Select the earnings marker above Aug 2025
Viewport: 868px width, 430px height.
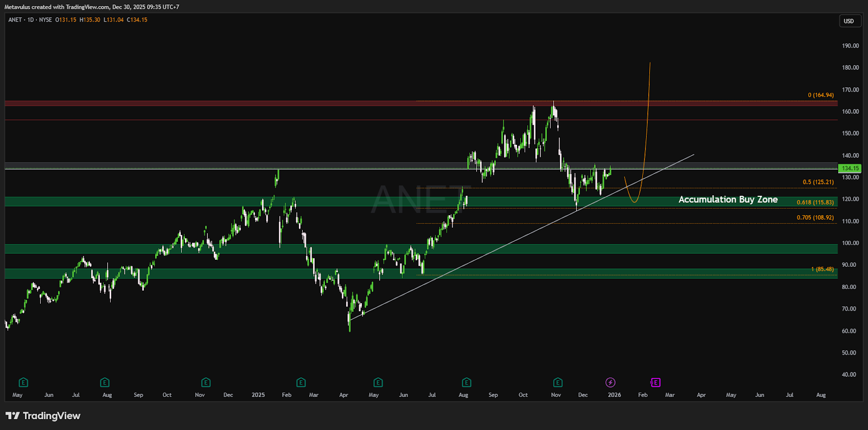(467, 382)
